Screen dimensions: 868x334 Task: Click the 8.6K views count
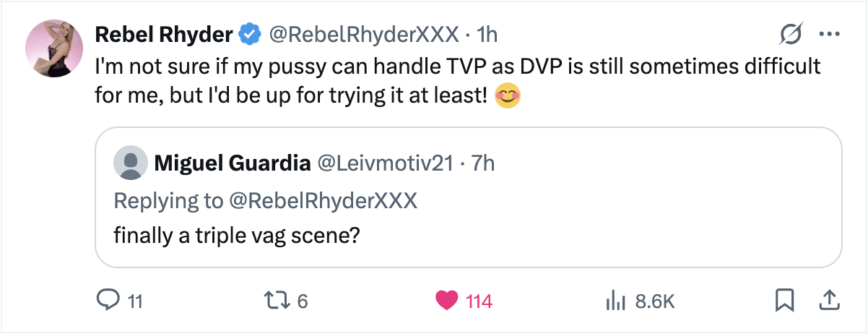(654, 301)
